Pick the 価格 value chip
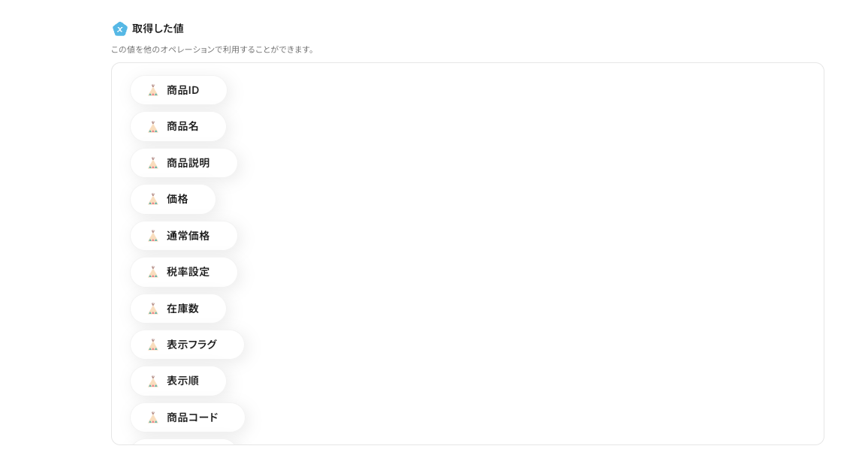 [x=177, y=199]
